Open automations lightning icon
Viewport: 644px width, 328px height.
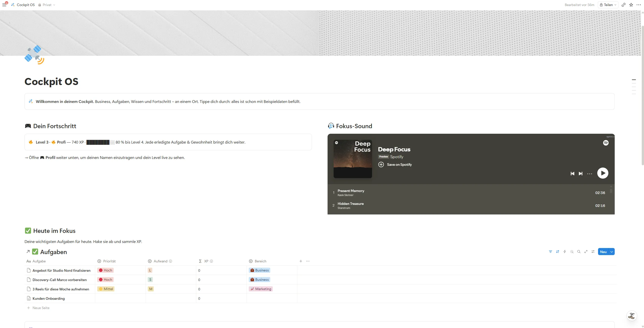tap(564, 252)
